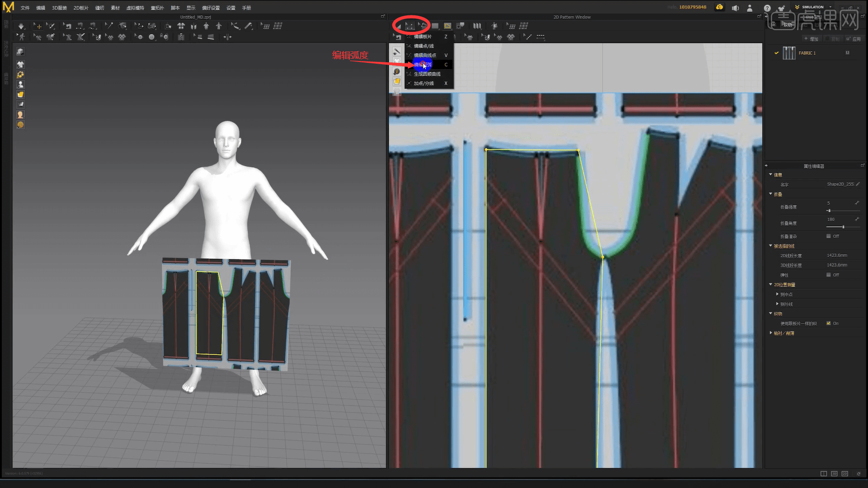
Task: Disable the 使用跟板片一样的织物 checkbox
Action: coord(829,323)
